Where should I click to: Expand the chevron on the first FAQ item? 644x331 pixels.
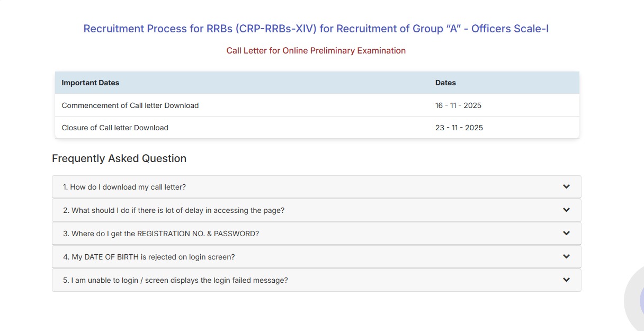click(566, 186)
